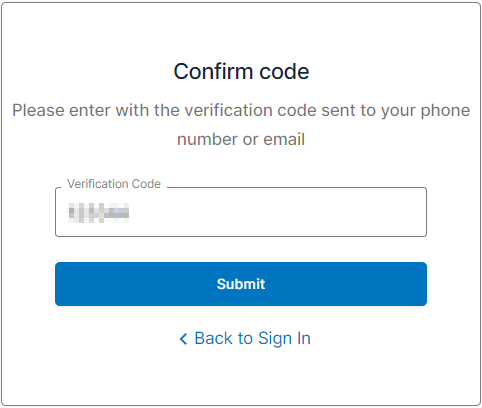482x408 pixels.
Task: Click the blue Submit button
Action: point(241,284)
